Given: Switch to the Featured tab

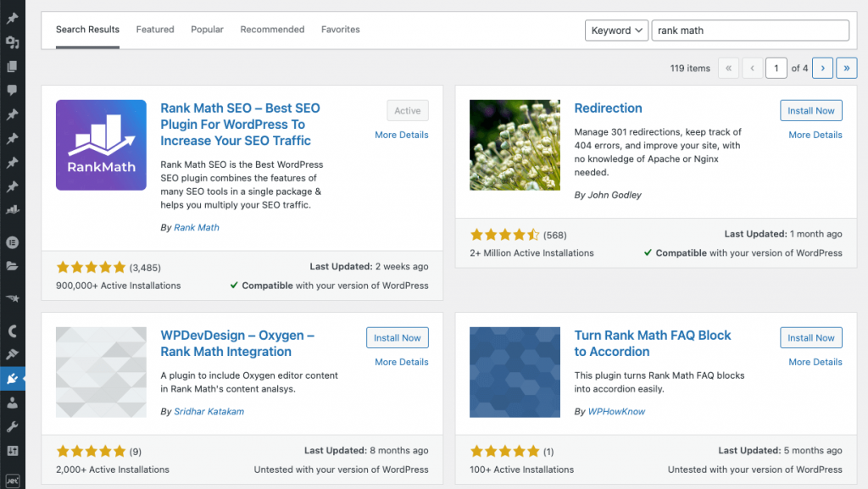Looking at the screenshot, I should tap(155, 30).
